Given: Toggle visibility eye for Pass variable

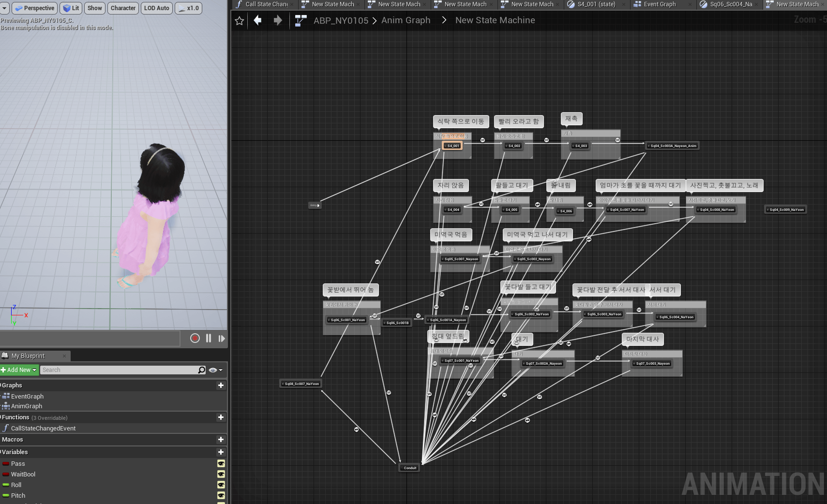Looking at the screenshot, I should coord(221,464).
